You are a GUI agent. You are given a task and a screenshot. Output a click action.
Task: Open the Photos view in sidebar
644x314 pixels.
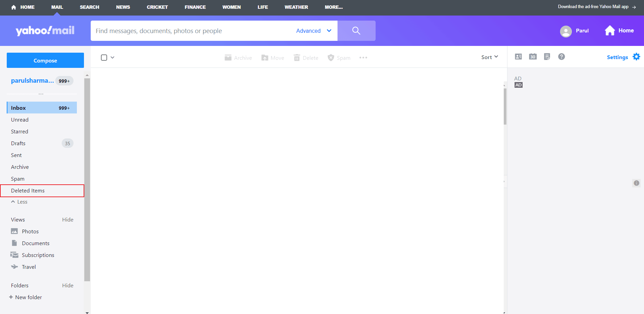tap(29, 231)
